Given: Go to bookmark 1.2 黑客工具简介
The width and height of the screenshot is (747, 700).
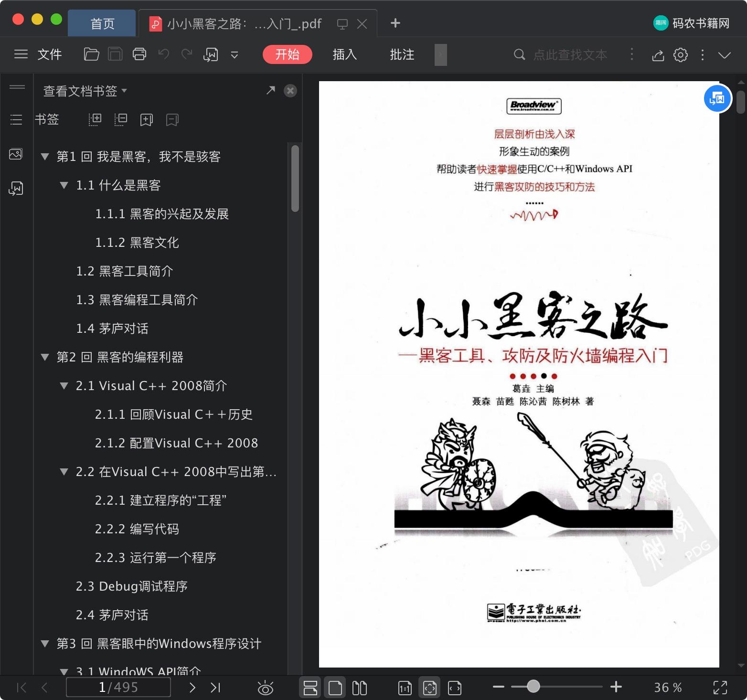Looking at the screenshot, I should (125, 271).
